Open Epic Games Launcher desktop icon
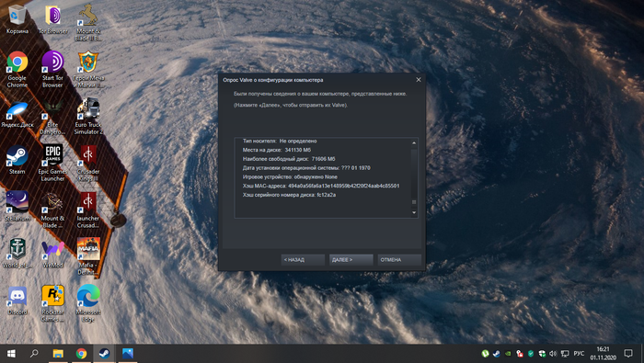 point(52,163)
